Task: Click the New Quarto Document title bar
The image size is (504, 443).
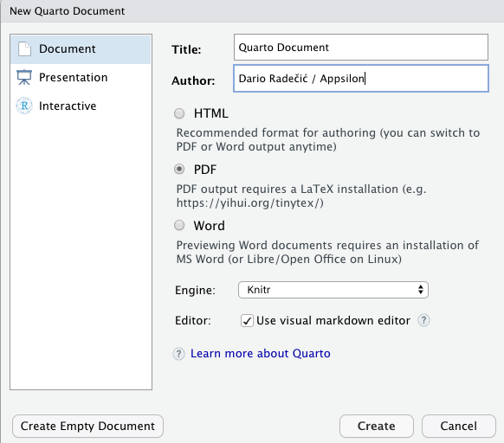Action: coord(252,11)
